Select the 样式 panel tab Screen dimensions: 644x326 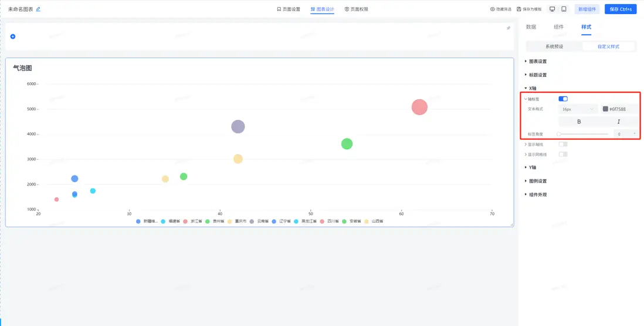(x=586, y=27)
